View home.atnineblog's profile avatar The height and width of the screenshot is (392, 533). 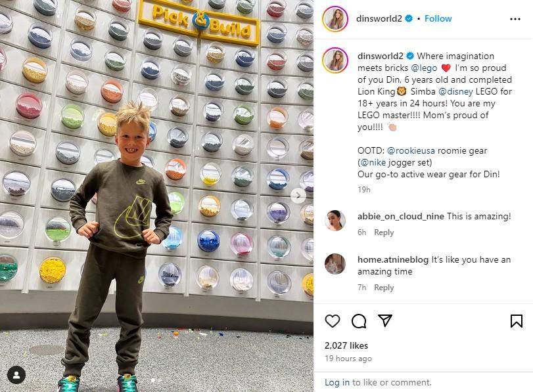tap(335, 263)
